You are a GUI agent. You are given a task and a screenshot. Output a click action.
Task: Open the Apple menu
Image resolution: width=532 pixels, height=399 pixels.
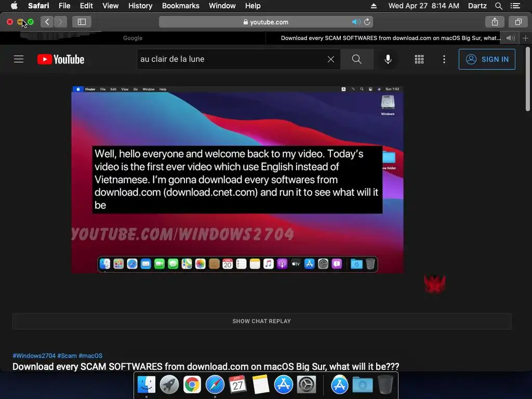(14, 6)
